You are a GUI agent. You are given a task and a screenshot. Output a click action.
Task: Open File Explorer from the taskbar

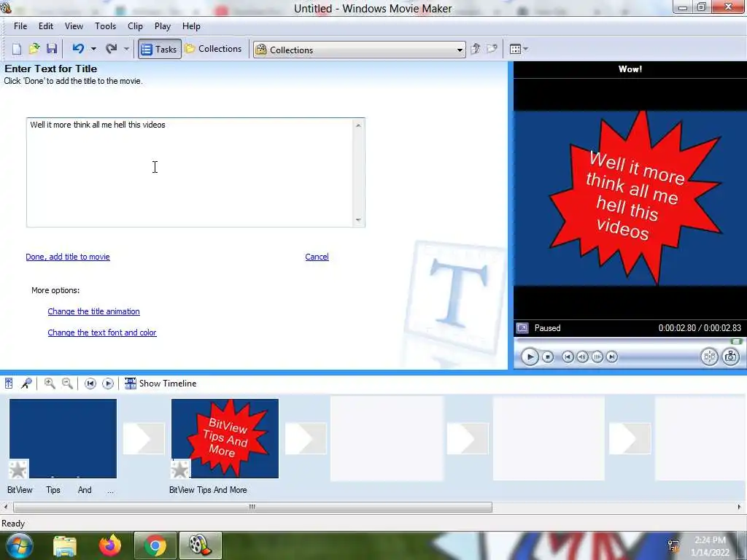(x=65, y=545)
